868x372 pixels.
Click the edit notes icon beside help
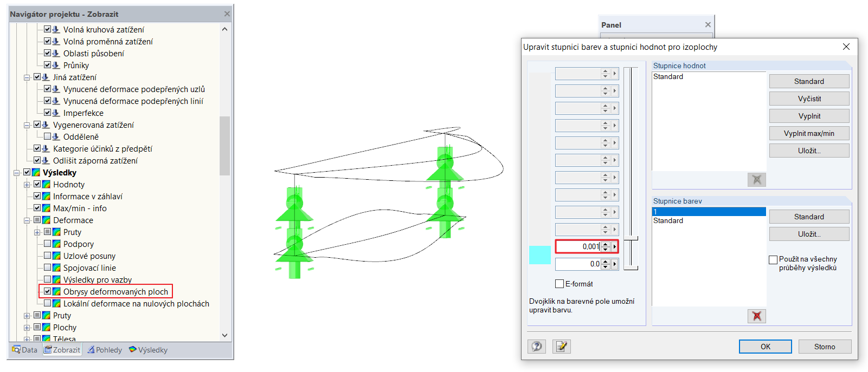coord(562,347)
